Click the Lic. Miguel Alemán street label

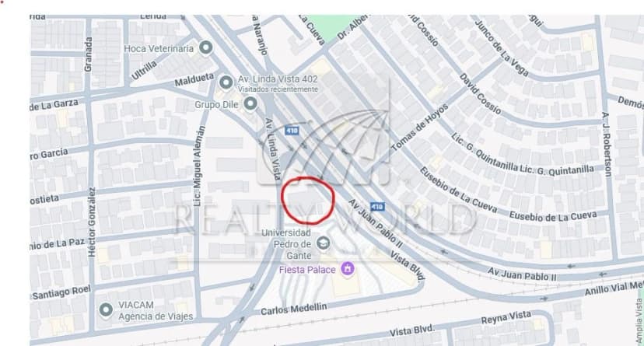pyautogui.click(x=199, y=166)
